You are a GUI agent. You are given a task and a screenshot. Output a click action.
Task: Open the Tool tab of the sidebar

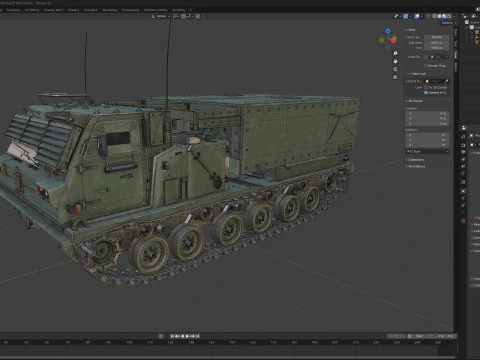click(x=456, y=44)
